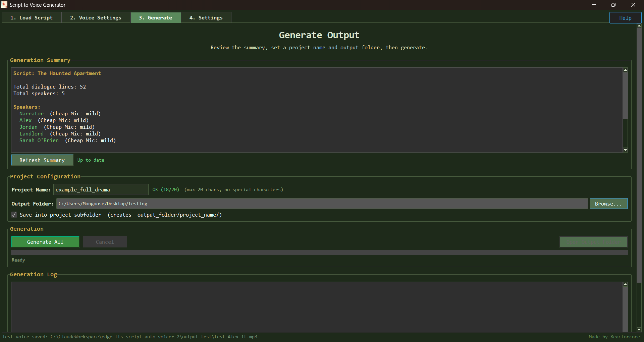Switch to the 2. Voice Settings tab
This screenshot has height=342, width=644.
[x=96, y=18]
